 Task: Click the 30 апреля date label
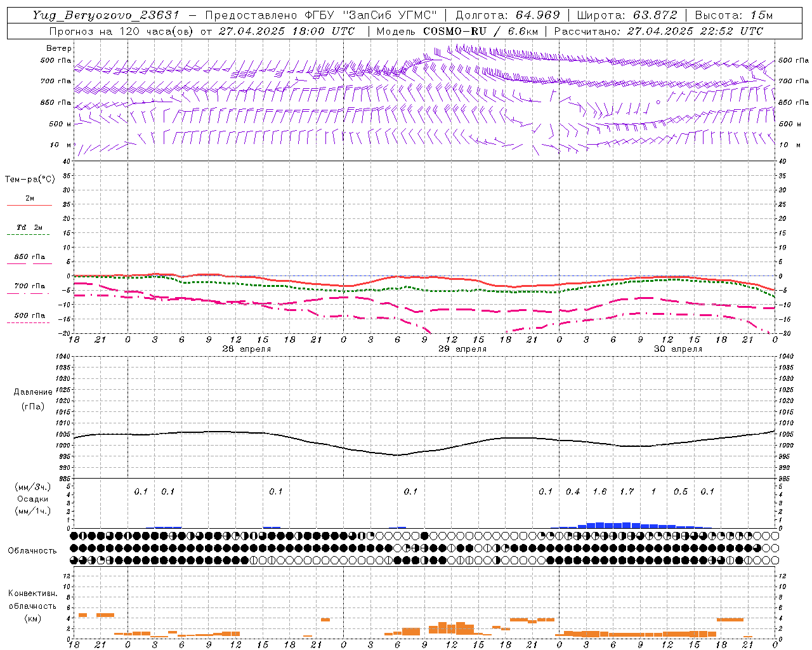tap(678, 349)
